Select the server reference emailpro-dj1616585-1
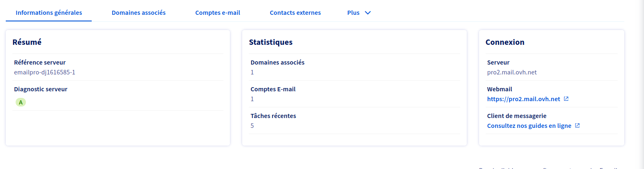The width and height of the screenshot is (644, 169). (x=44, y=72)
